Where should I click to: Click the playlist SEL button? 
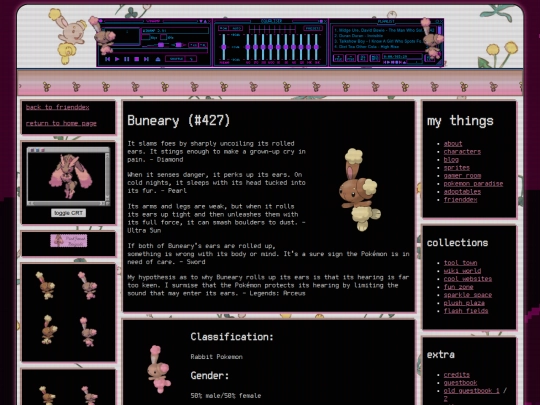tap(363, 58)
